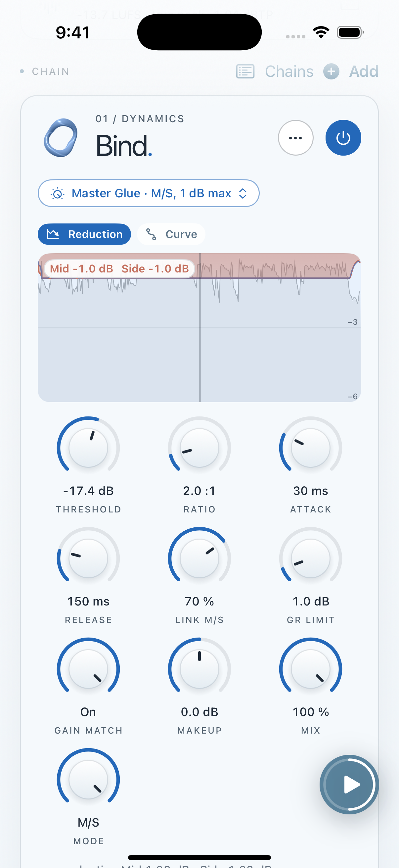
Task: Click the GR Limit knob
Action: 310,558
